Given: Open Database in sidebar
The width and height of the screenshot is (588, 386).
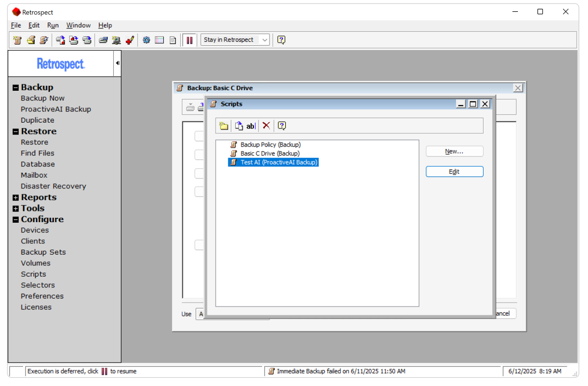Looking at the screenshot, I should [x=38, y=164].
